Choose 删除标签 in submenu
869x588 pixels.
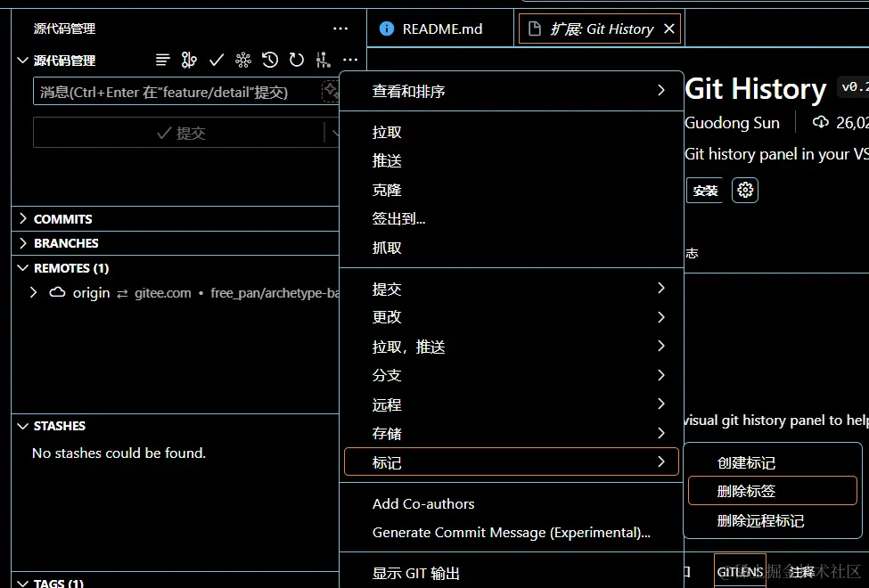tap(773, 491)
